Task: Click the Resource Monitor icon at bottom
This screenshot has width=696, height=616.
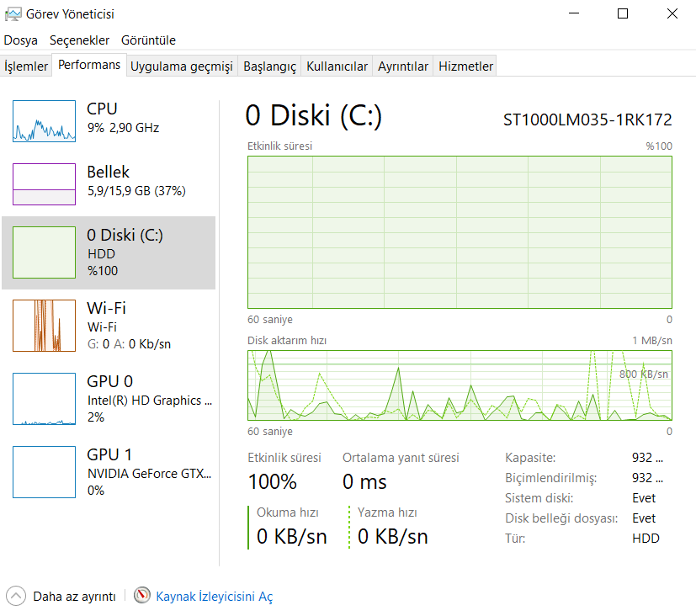Action: click(141, 596)
